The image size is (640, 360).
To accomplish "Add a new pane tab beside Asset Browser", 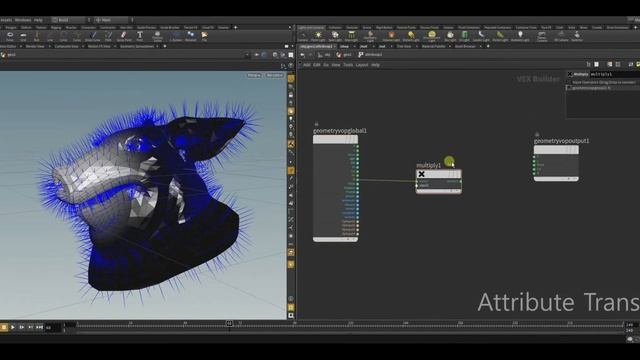I will pos(488,46).
